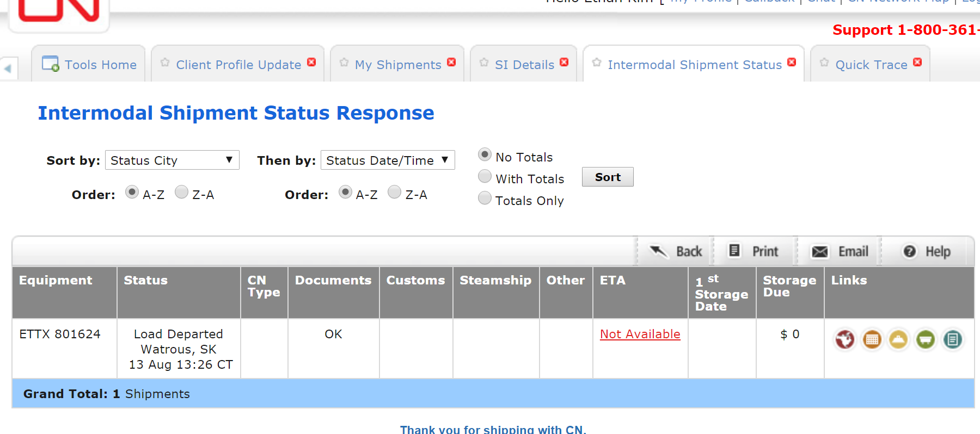Click the yellow weigh scale link icon
Screen dimensions: 980x434
899,339
